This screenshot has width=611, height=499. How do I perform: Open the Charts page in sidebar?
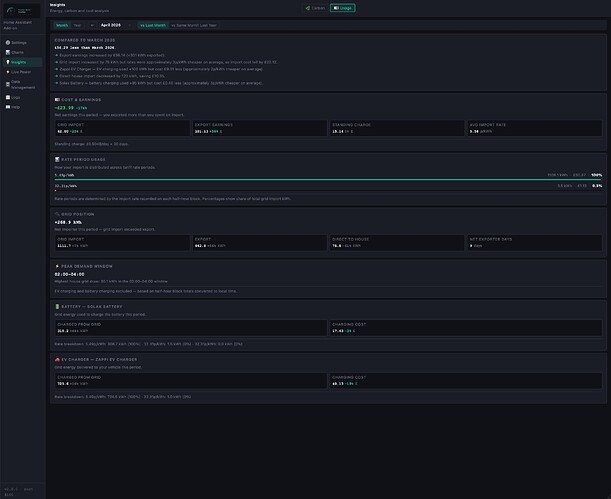point(23,52)
